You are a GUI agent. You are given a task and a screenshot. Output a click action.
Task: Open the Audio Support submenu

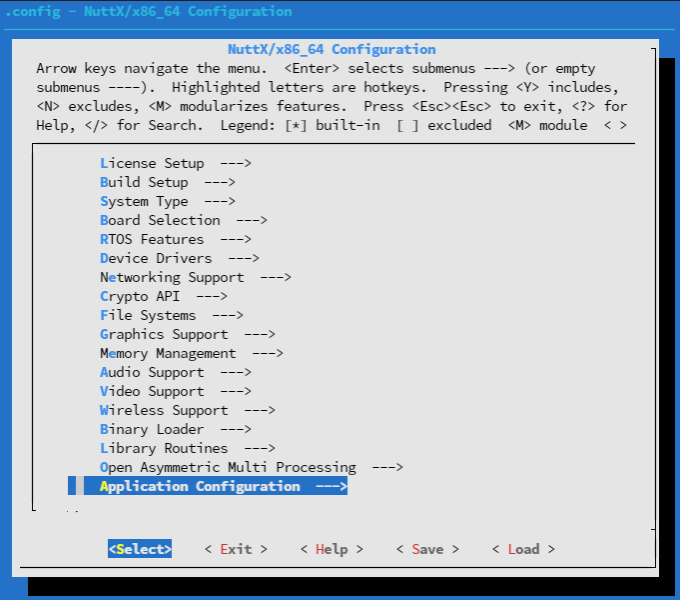[175, 372]
